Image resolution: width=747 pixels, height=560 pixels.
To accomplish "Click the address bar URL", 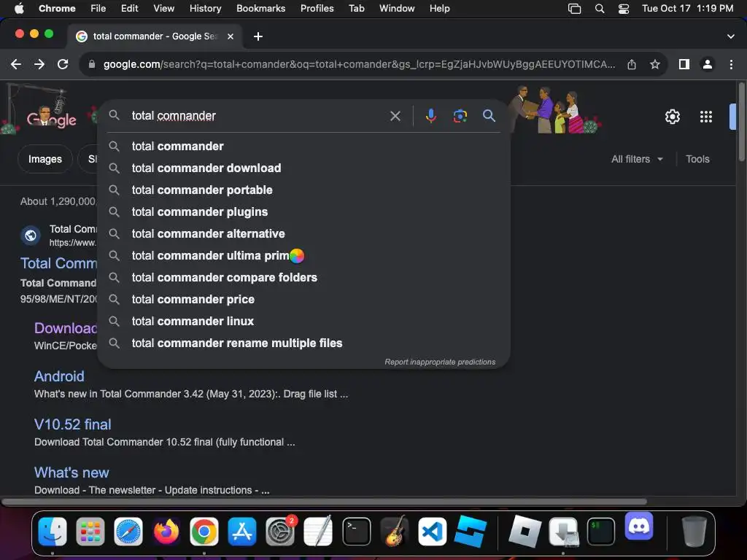I will (x=359, y=64).
